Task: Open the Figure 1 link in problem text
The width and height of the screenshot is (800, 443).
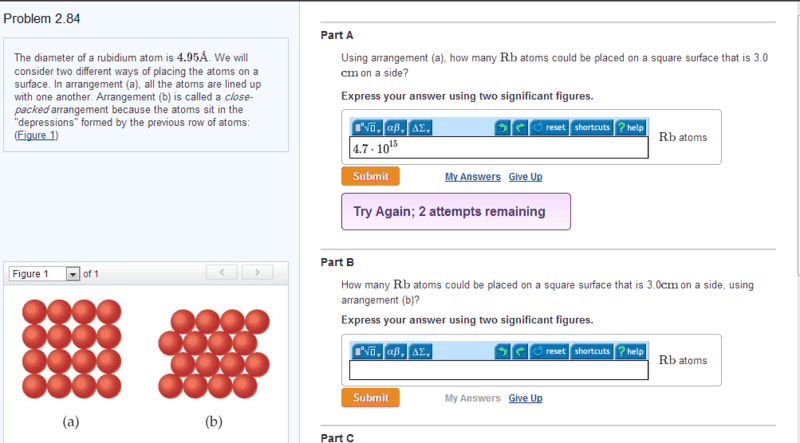Action: point(36,135)
